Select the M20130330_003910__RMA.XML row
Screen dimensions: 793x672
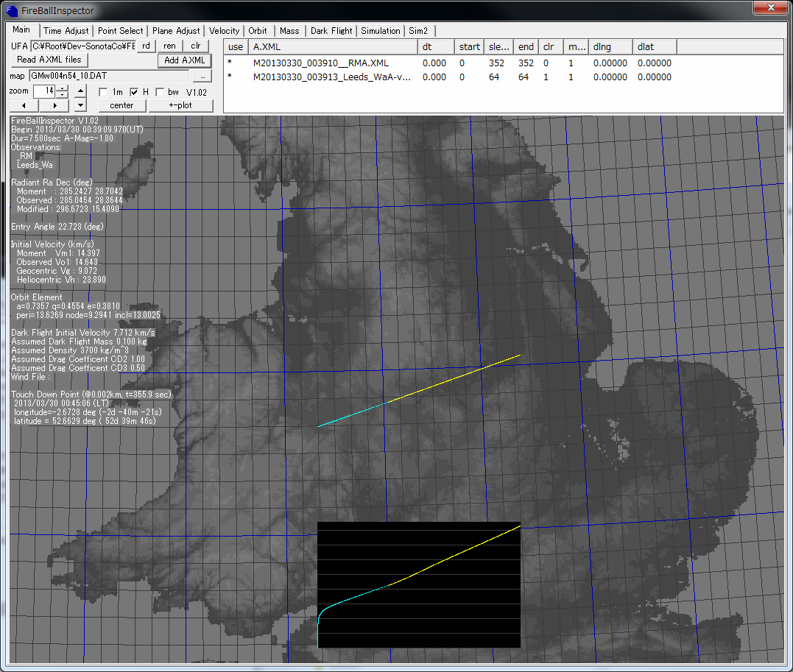320,63
